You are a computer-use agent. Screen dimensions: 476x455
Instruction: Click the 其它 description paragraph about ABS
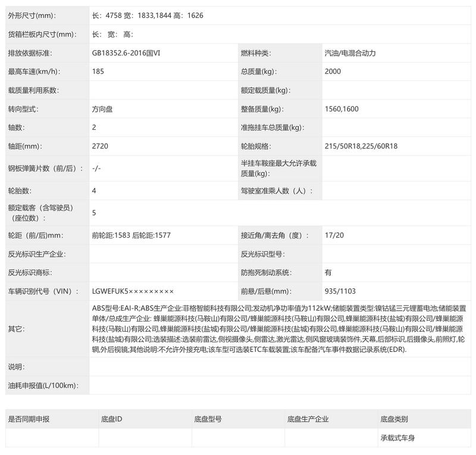279,329
